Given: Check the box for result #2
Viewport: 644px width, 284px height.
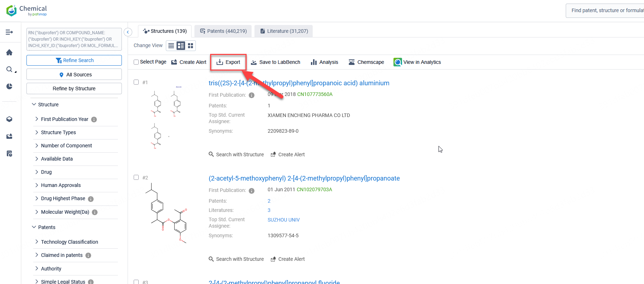Looking at the screenshot, I should [x=136, y=177].
